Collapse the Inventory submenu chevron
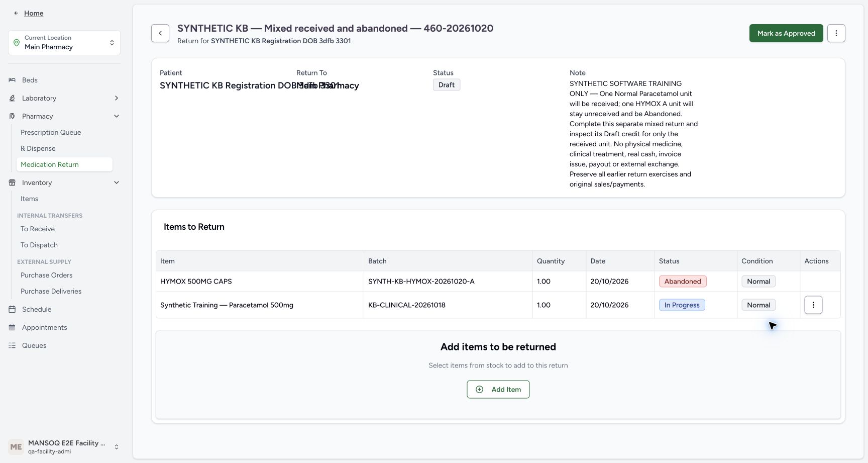The image size is (868, 463). click(x=117, y=182)
